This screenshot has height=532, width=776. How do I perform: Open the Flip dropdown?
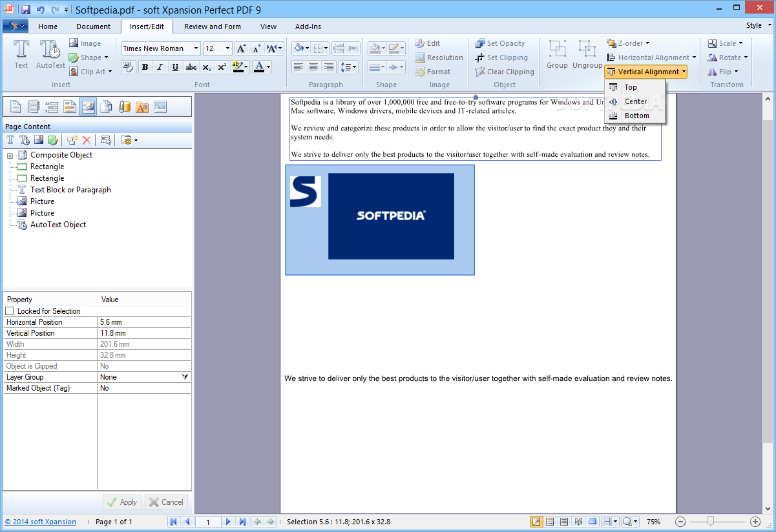pos(723,72)
